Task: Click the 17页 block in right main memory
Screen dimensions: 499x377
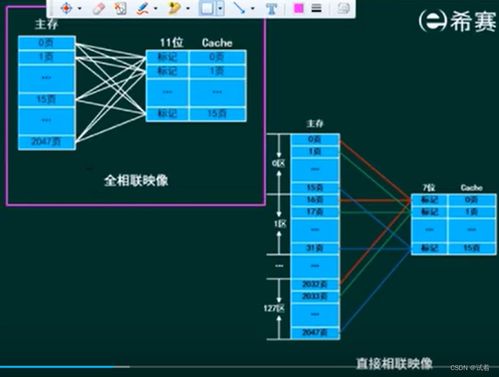Action: (x=315, y=212)
